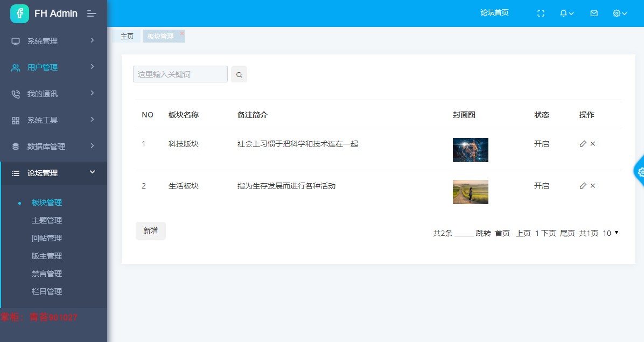Click the 首页 pagination link
This screenshot has width=644, height=342.
click(x=502, y=233)
